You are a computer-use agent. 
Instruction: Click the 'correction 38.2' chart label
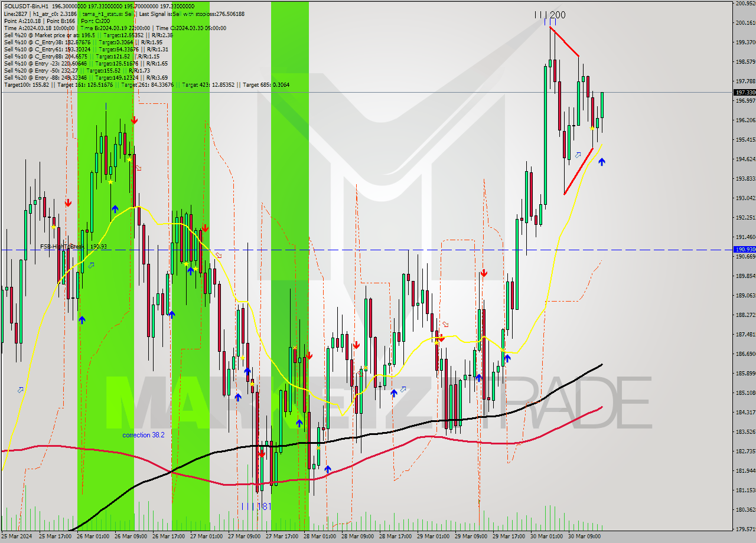[x=144, y=435]
